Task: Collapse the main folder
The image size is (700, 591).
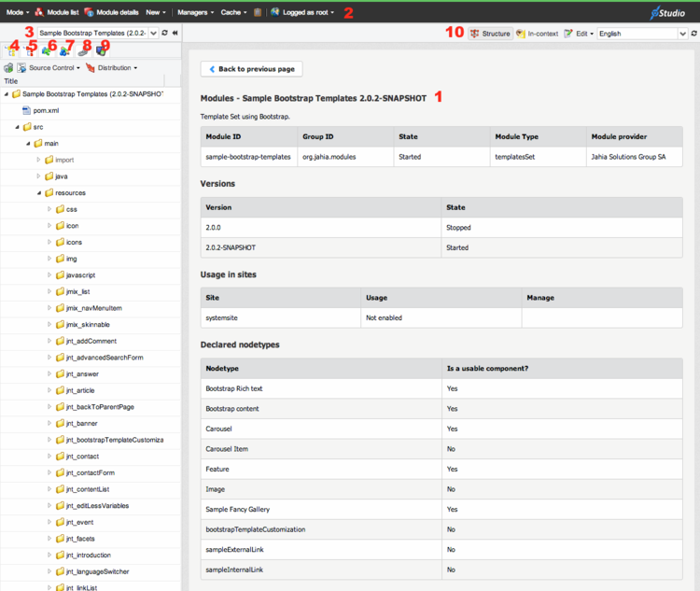Action: point(28,144)
